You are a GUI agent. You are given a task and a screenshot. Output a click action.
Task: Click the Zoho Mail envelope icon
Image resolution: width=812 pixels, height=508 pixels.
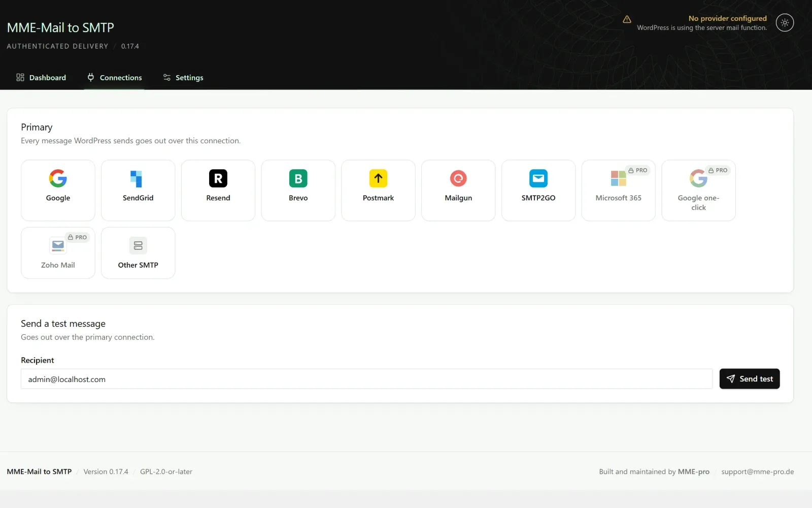coord(58,246)
